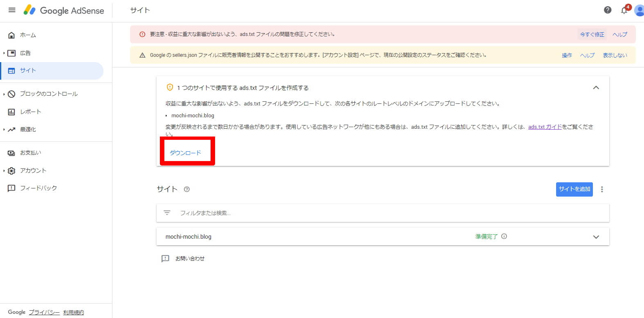Screen dimensions: 644x318
Task: Click ヘルプ in the red ads.txt alert
Action: click(x=620, y=35)
